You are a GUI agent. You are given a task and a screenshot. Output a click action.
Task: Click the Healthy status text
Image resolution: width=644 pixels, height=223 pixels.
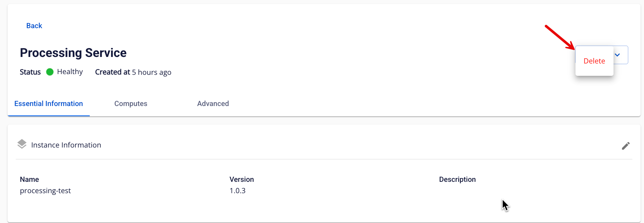click(70, 72)
